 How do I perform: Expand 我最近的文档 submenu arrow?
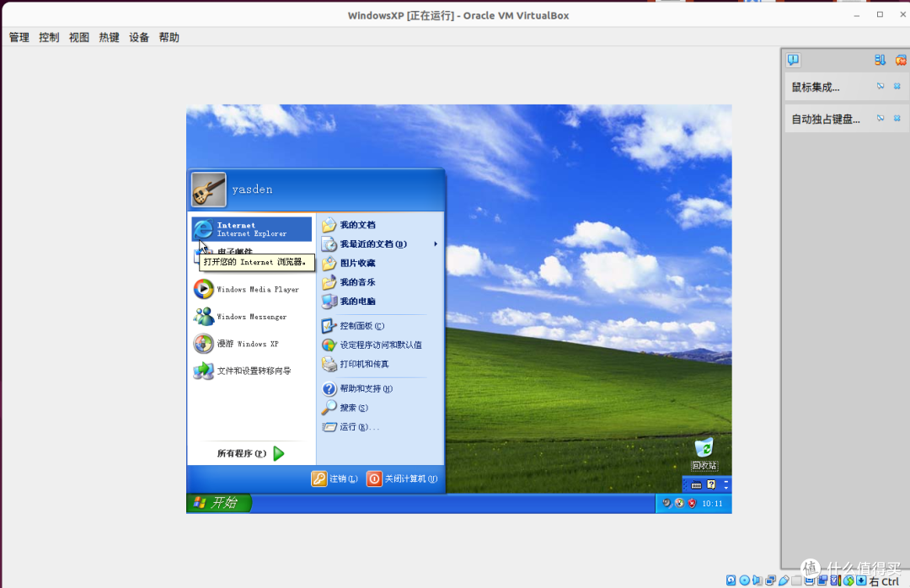[x=436, y=243]
